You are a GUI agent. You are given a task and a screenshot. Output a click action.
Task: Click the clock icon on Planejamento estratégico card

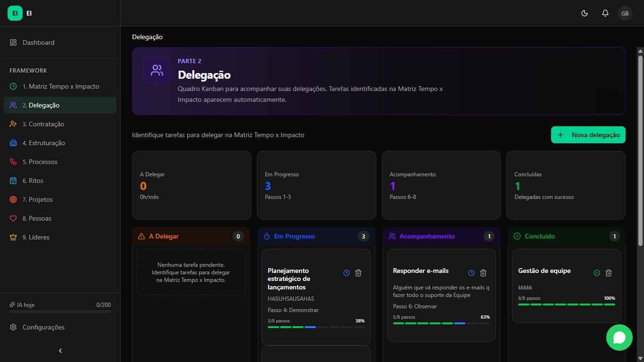347,273
